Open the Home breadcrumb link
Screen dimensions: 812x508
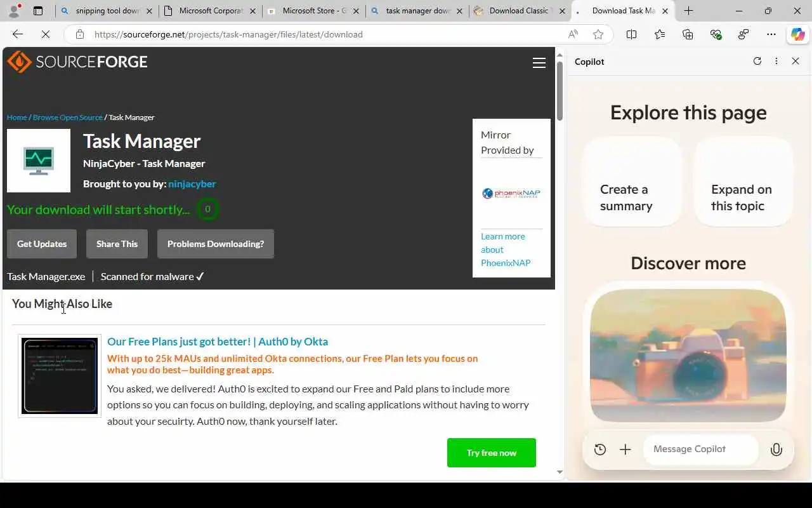coord(17,117)
